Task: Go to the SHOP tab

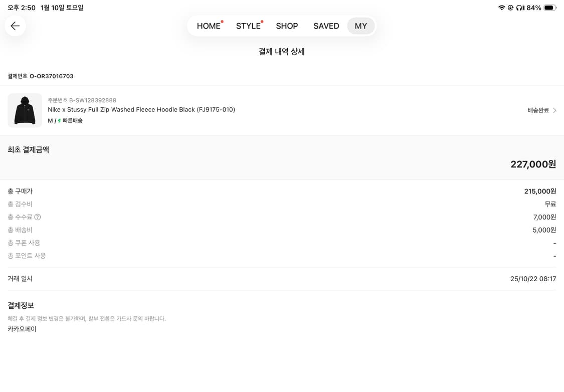Action: [287, 26]
